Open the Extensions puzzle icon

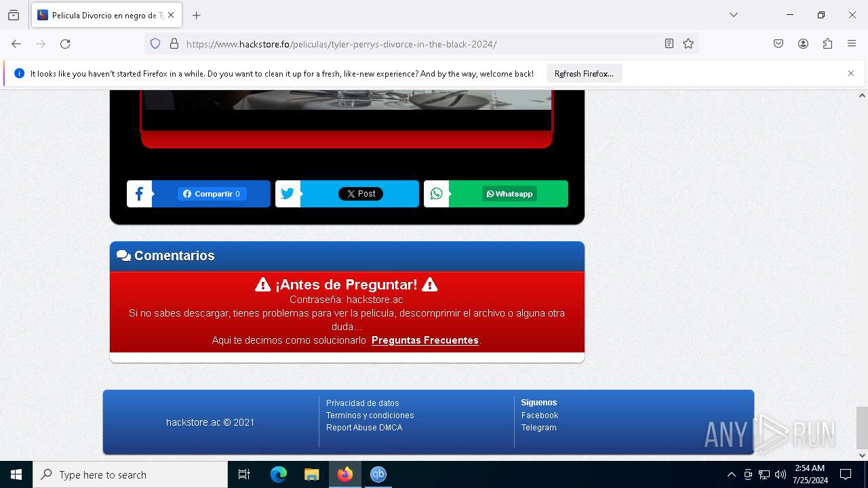827,43
